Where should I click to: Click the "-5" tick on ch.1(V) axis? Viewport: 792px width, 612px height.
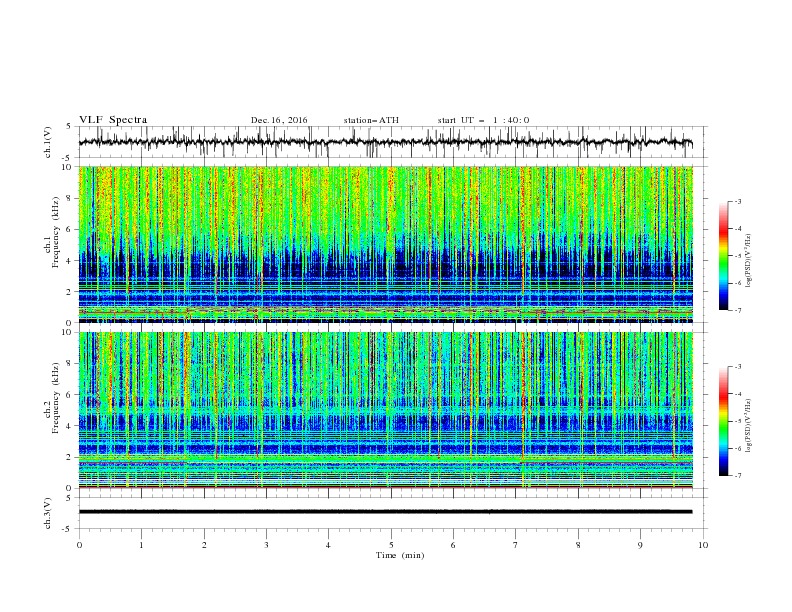67,158
